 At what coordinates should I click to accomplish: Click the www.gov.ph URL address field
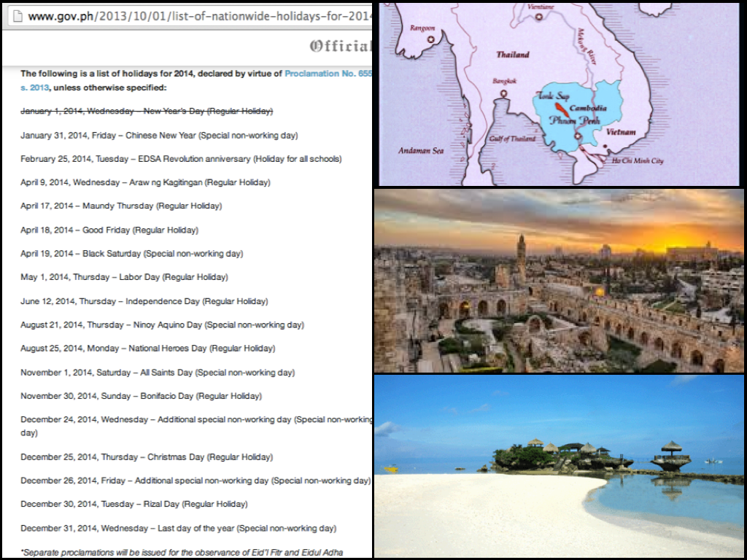(x=197, y=16)
